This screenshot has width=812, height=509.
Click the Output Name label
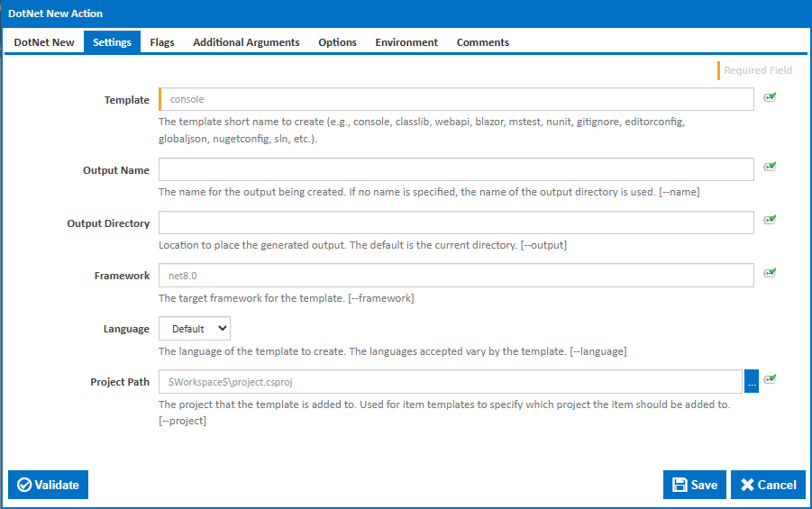pyautogui.click(x=116, y=170)
